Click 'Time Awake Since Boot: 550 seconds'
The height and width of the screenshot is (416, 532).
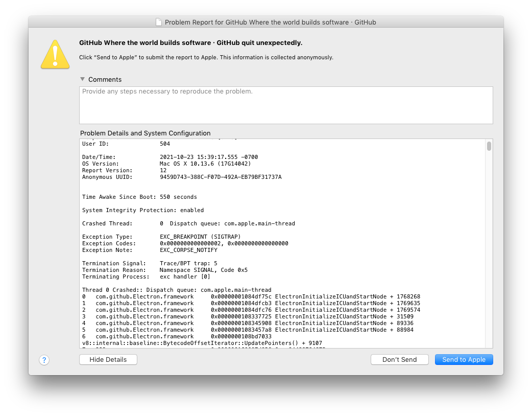(x=139, y=197)
